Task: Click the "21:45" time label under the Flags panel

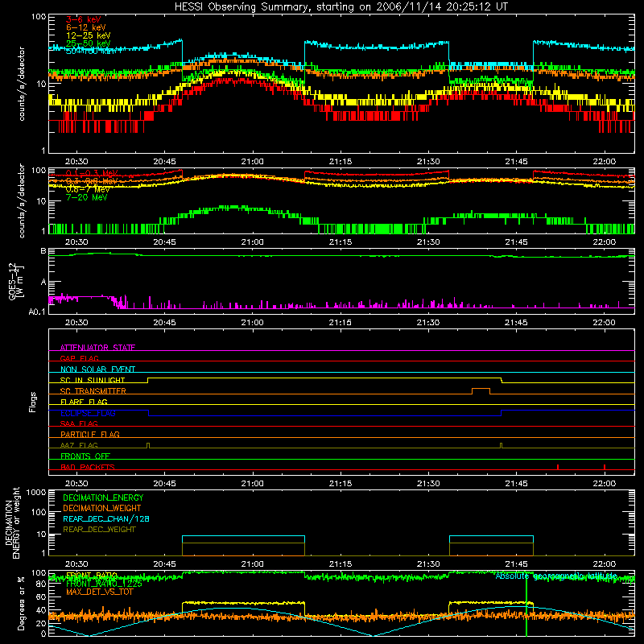Action: pyautogui.click(x=516, y=484)
